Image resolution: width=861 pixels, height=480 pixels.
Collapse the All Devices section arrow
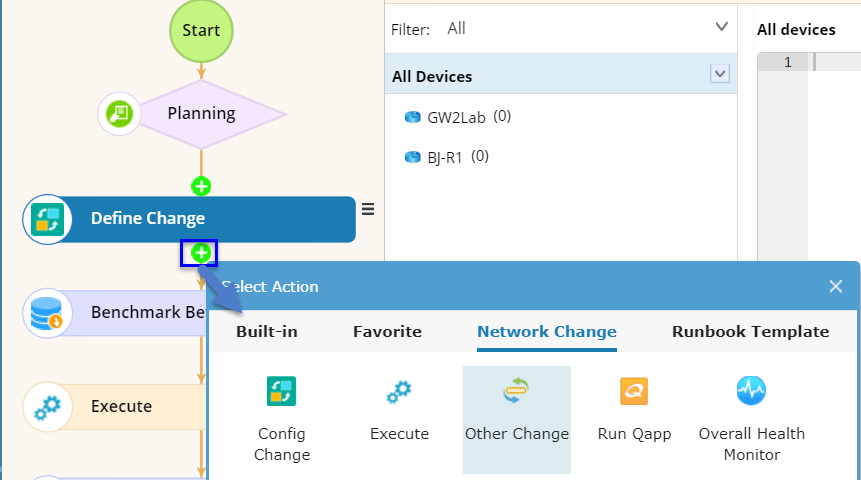point(718,74)
